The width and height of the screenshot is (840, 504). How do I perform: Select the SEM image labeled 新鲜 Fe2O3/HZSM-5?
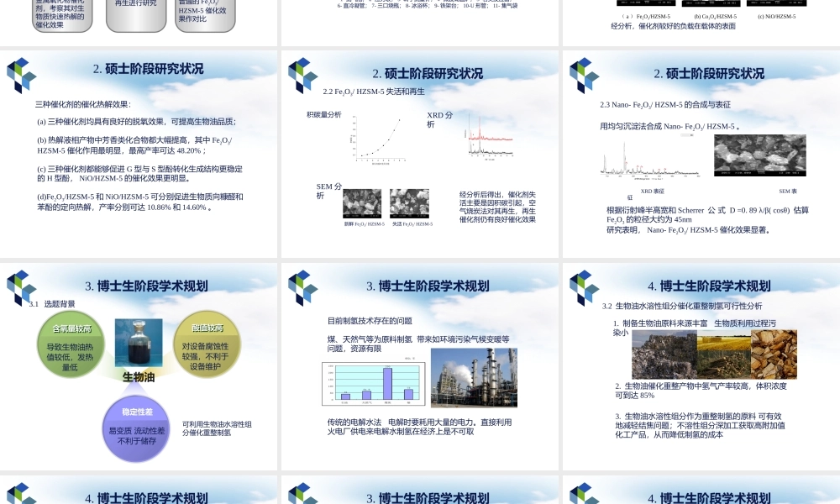(361, 203)
